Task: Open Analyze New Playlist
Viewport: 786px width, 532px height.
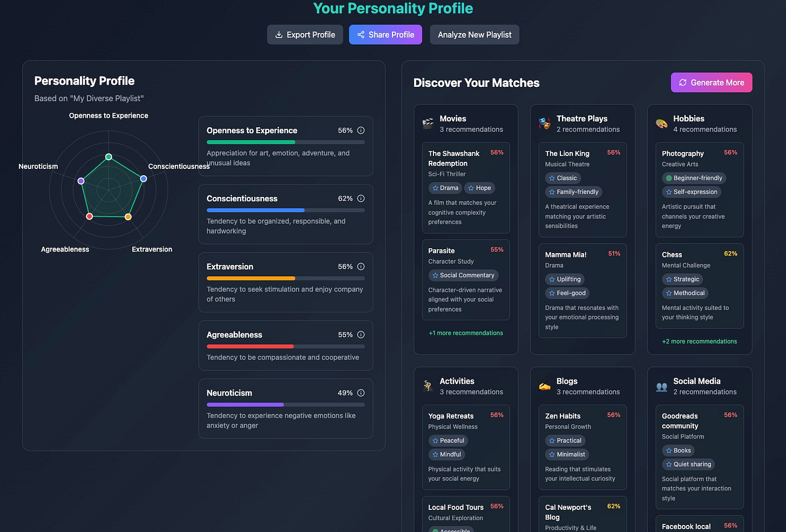Action: pos(475,35)
